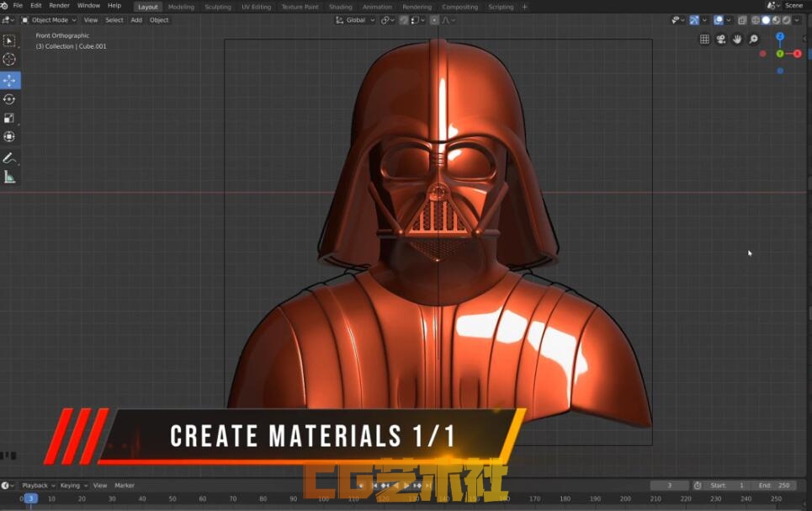Switch to perspective/orthographic grid view icon
This screenshot has width=812, height=511.
[704, 40]
